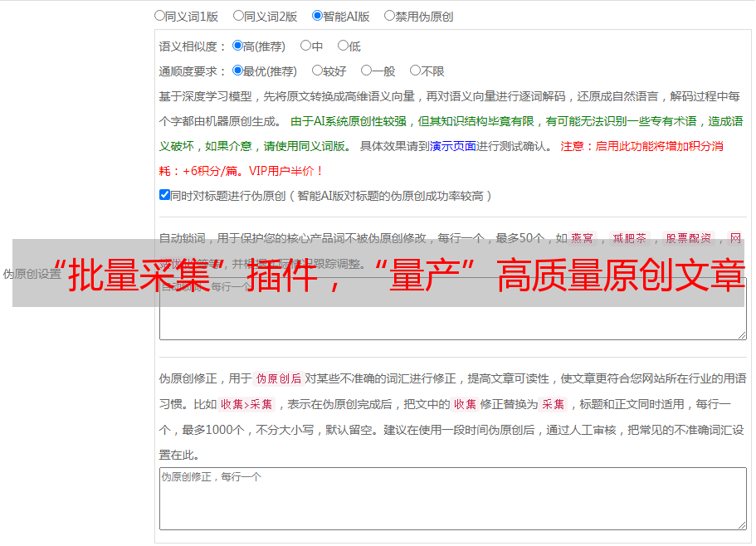Click into the 伪原创修正，每行一个 text area
756x546 pixels.
coord(453,499)
